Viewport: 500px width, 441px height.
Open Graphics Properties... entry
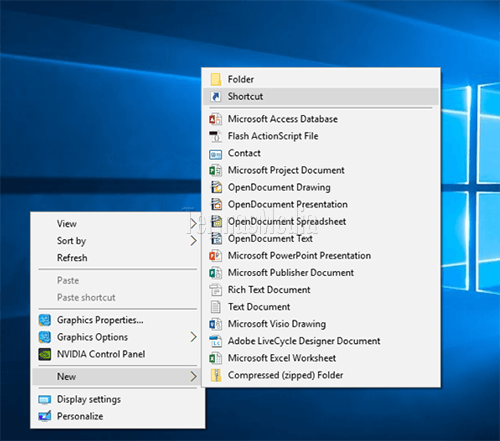click(116, 320)
